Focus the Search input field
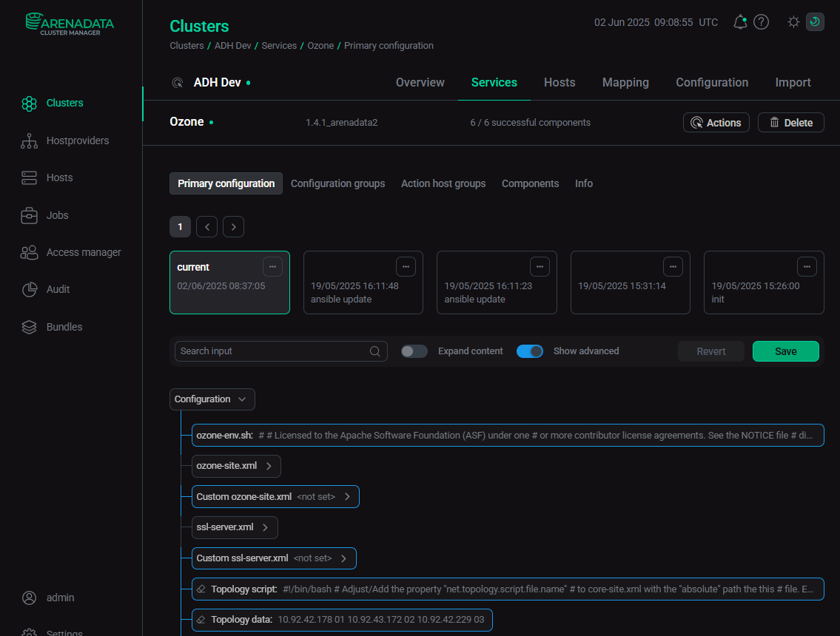 coord(280,351)
